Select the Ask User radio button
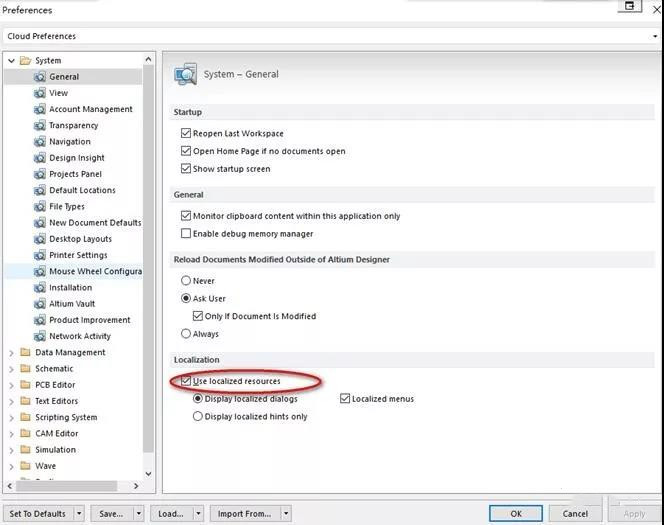The width and height of the screenshot is (664, 525). [185, 298]
